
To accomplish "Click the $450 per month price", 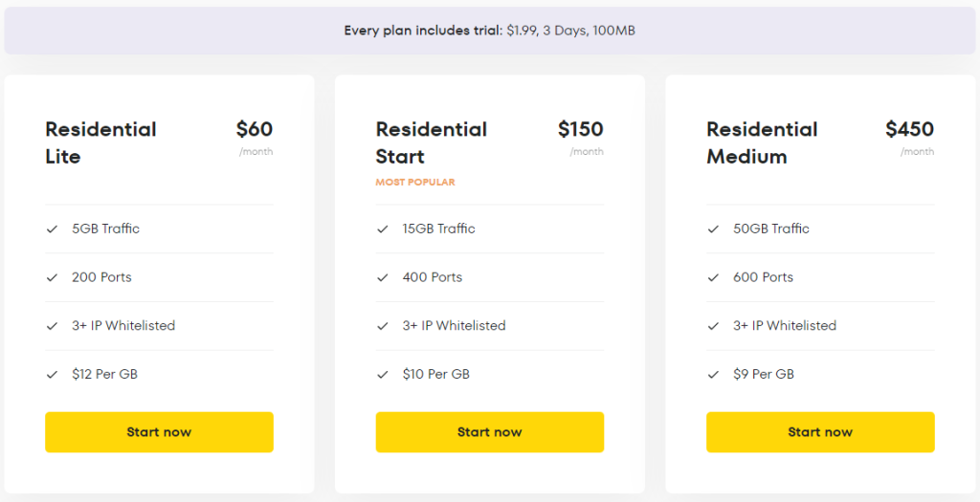I will [x=909, y=130].
